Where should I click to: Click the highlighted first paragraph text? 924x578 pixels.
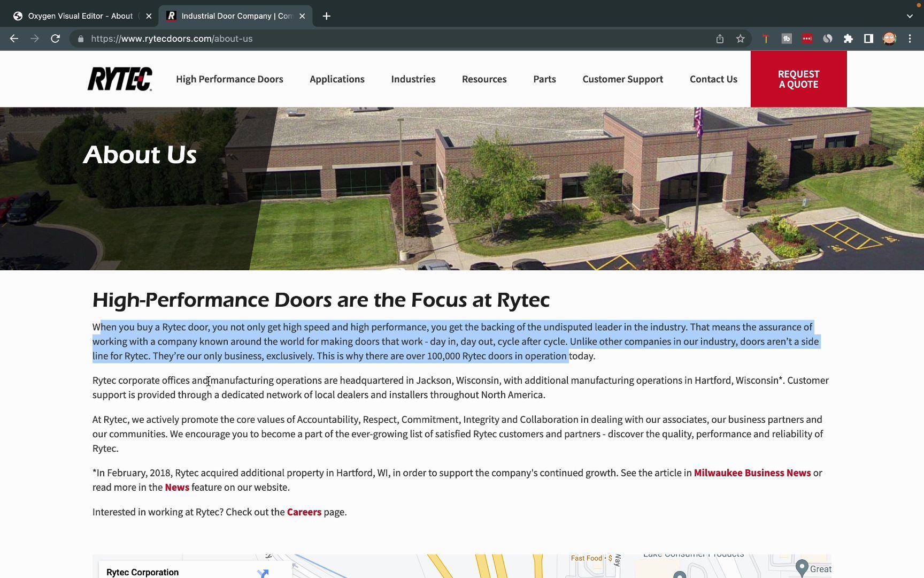coord(456,341)
